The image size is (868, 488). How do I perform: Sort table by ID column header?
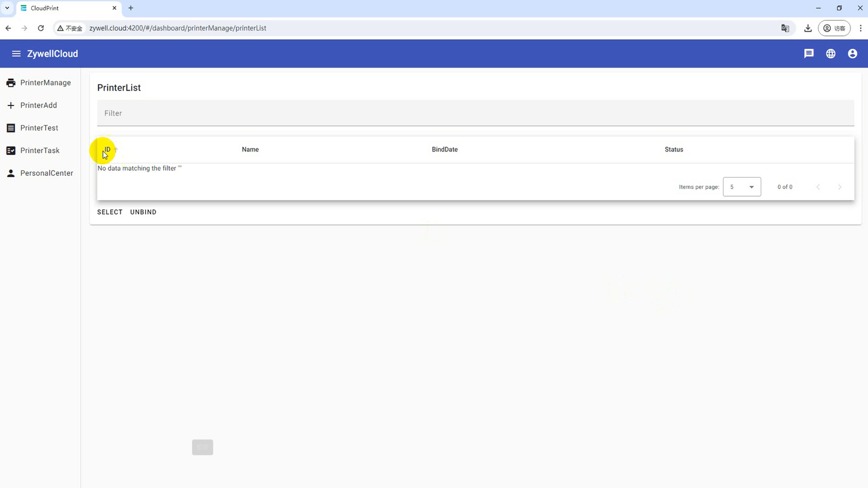point(108,150)
